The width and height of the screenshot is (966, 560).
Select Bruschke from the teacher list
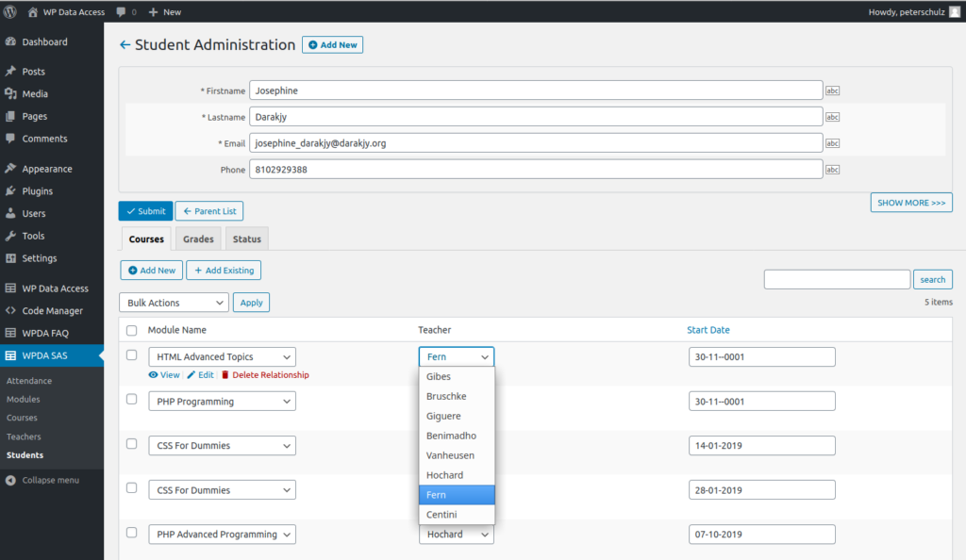[x=457, y=396]
